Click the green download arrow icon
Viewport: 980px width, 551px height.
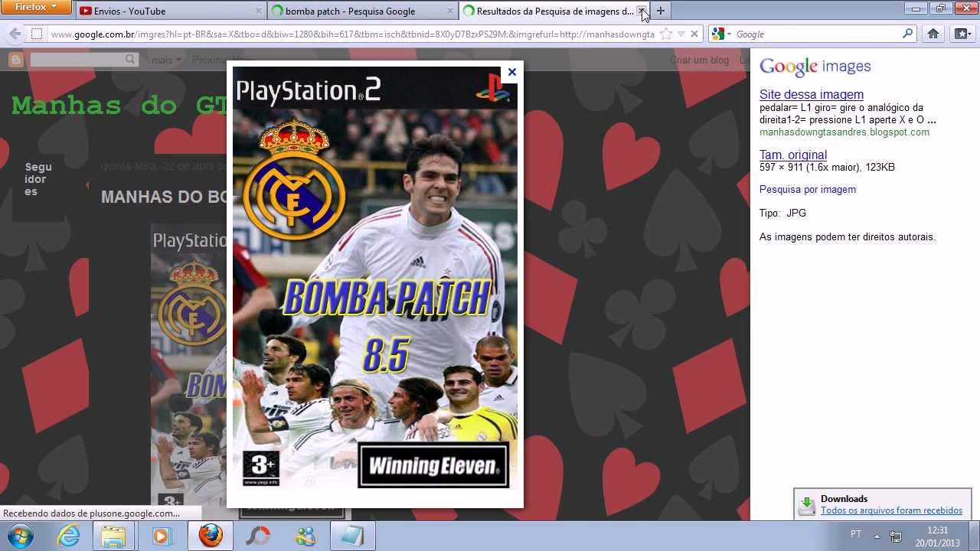point(807,506)
